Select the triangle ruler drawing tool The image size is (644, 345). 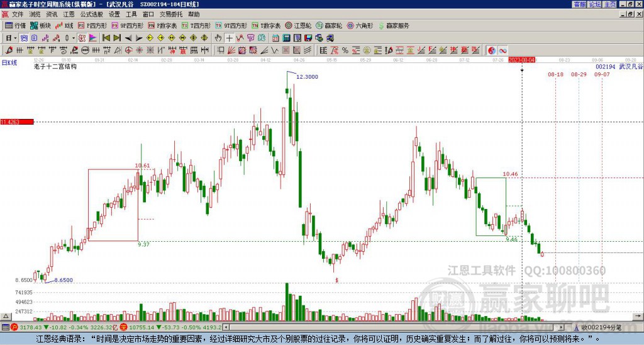tap(118, 50)
